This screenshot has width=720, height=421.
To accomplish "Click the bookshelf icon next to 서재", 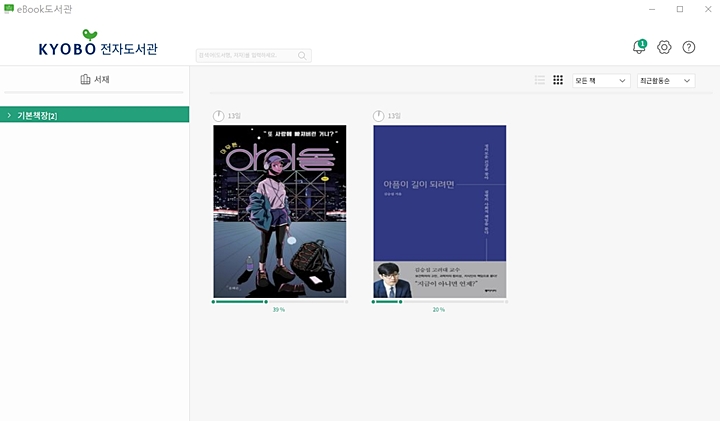I will point(85,79).
